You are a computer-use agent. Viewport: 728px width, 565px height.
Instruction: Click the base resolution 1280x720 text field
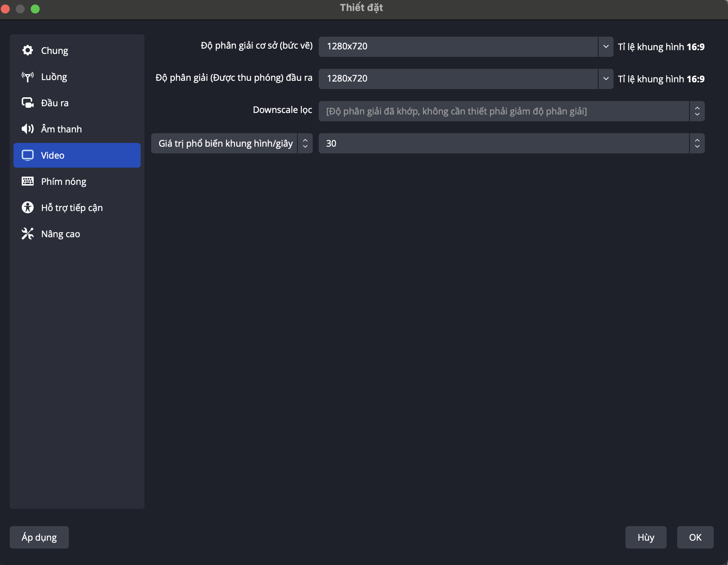click(x=458, y=47)
